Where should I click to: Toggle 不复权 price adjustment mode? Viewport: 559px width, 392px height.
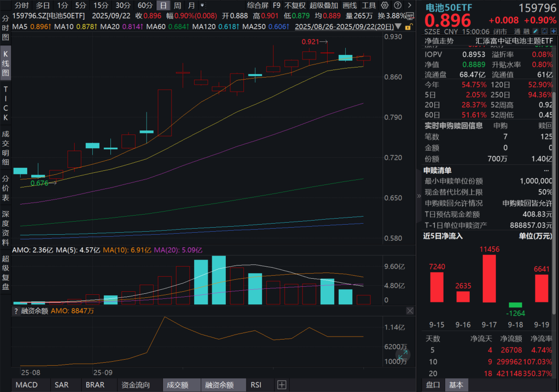[x=295, y=6]
